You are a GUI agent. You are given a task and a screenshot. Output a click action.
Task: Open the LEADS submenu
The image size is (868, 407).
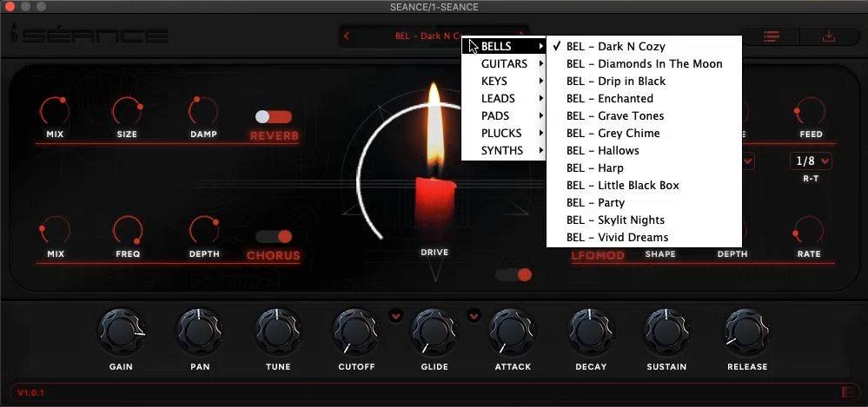point(504,98)
